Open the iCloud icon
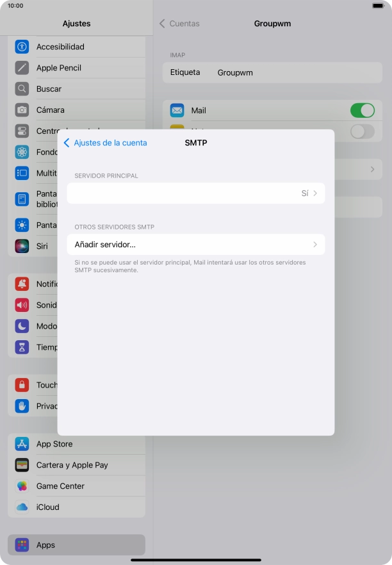This screenshot has height=565, width=392. tap(22, 507)
